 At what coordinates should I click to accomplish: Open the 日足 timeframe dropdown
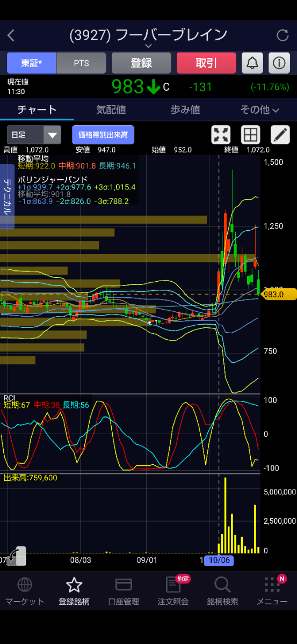34,135
